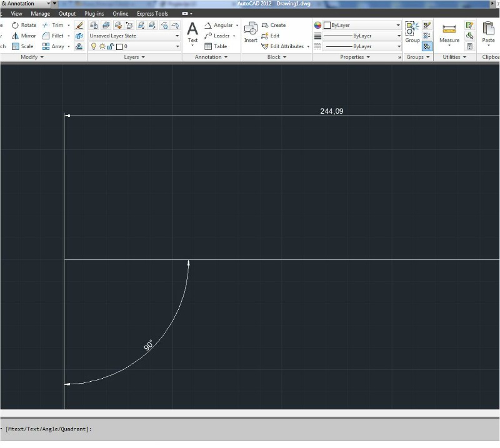500x448 pixels.
Task: Activate the Scale tool
Action: point(22,46)
